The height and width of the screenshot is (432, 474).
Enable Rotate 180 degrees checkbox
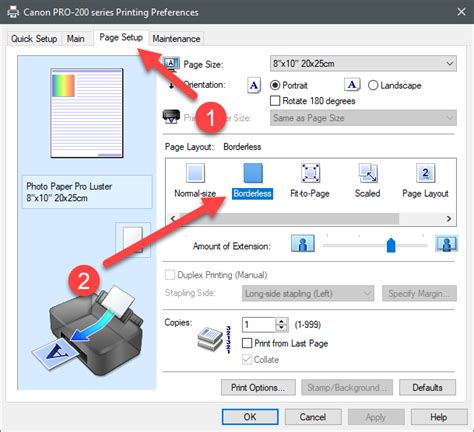pyautogui.click(x=275, y=101)
